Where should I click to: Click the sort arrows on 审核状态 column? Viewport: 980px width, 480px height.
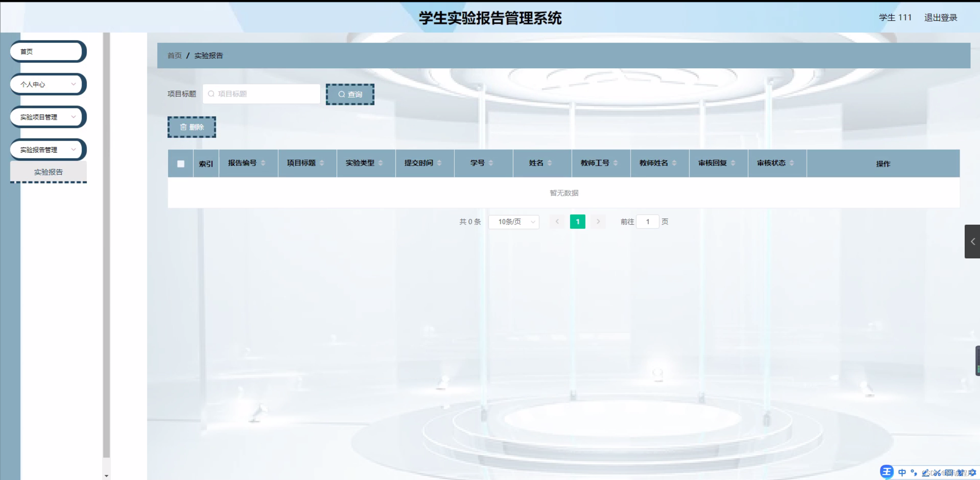[x=792, y=163]
